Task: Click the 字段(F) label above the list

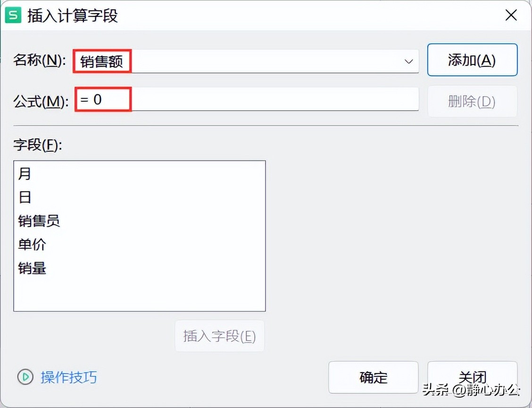Action: (x=38, y=145)
